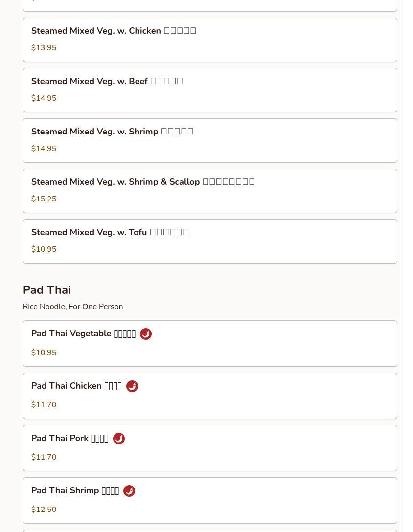The height and width of the screenshot is (532, 413).
Task: Click the $12.50 Pad Thai Shrimp price
Action: 44,510
